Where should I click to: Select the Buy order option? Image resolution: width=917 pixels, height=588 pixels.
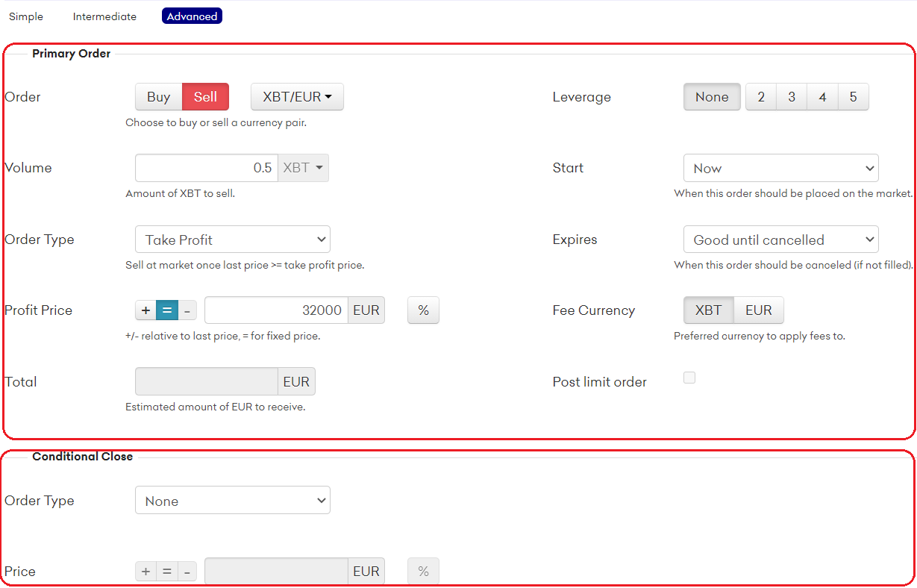(x=158, y=97)
